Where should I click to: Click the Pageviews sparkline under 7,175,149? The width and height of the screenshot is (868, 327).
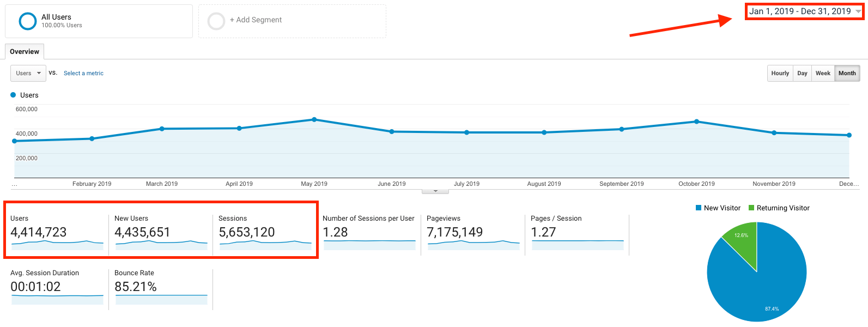474,245
